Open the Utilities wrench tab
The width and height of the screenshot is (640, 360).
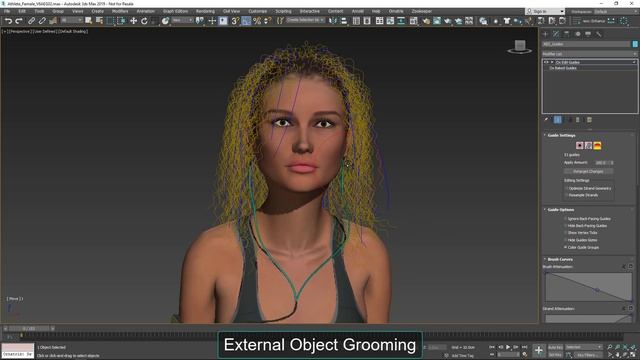pos(599,34)
